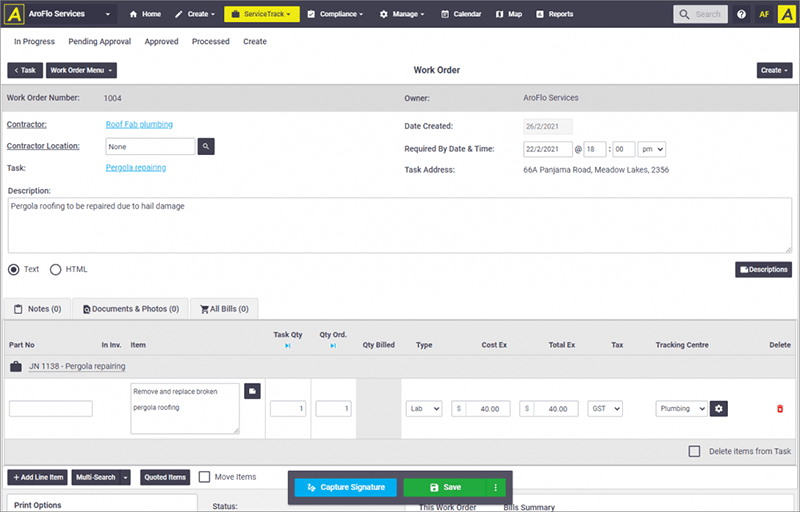800x512 pixels.
Task: Open the help question mark icon
Action: coord(741,14)
